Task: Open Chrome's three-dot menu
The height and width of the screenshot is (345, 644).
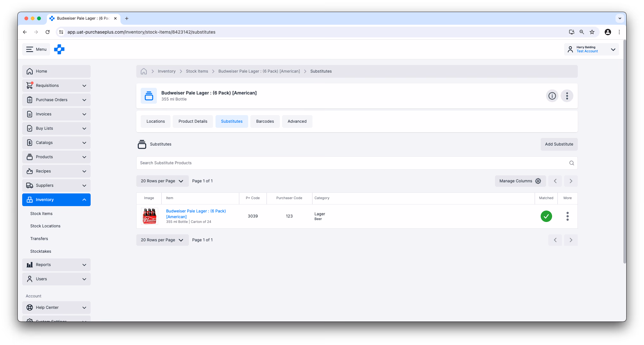Action: (619, 32)
